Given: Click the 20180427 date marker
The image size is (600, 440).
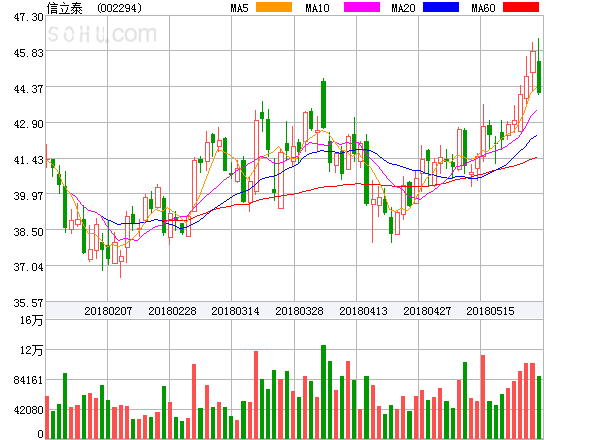Looking at the screenshot, I should 427,311.
